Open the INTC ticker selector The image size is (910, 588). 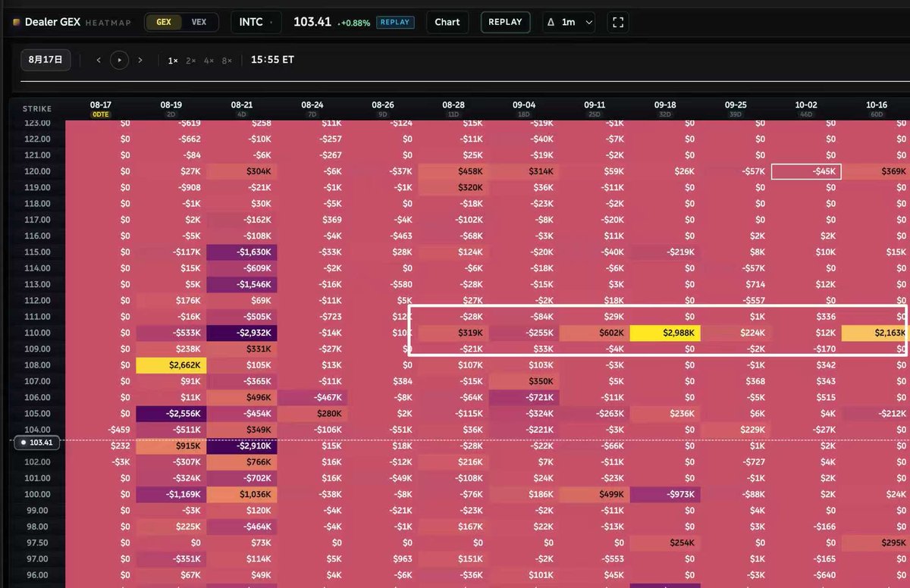(256, 22)
